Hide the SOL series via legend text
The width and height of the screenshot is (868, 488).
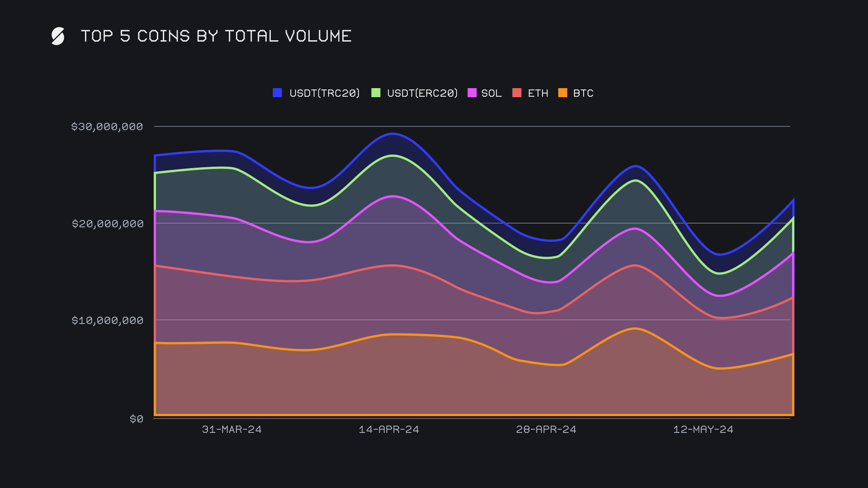point(491,93)
